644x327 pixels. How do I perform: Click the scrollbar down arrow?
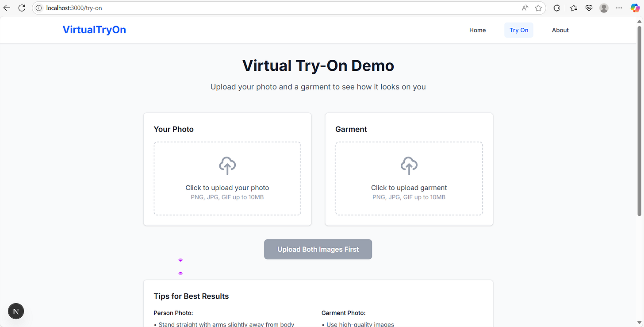tap(640, 323)
